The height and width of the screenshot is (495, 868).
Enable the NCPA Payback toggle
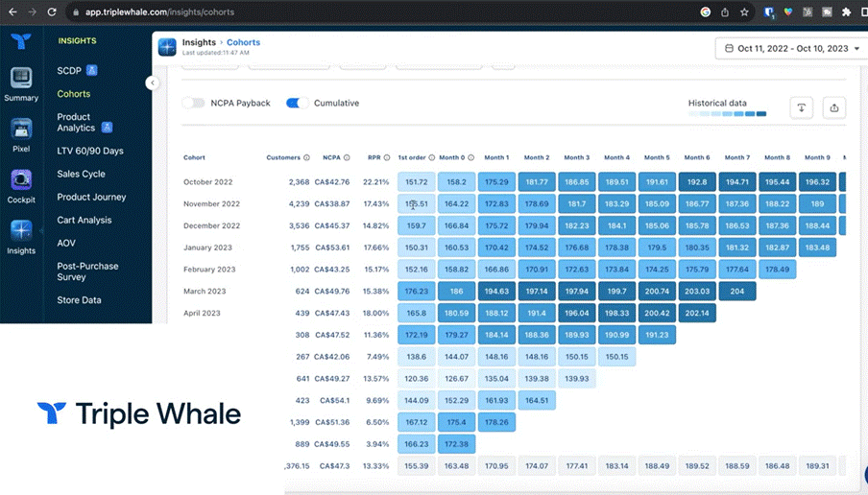pos(194,103)
